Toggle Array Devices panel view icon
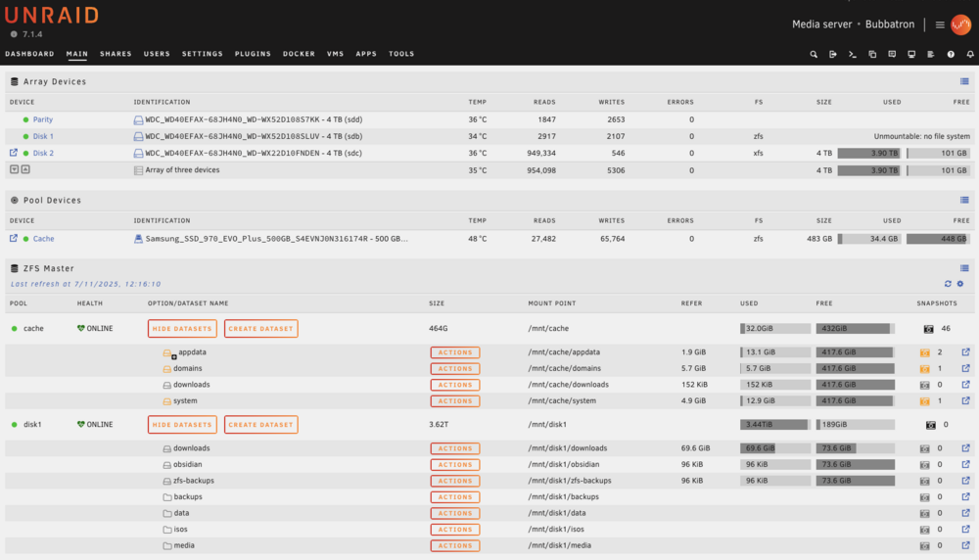Viewport: 979px width, 560px height. point(964,82)
